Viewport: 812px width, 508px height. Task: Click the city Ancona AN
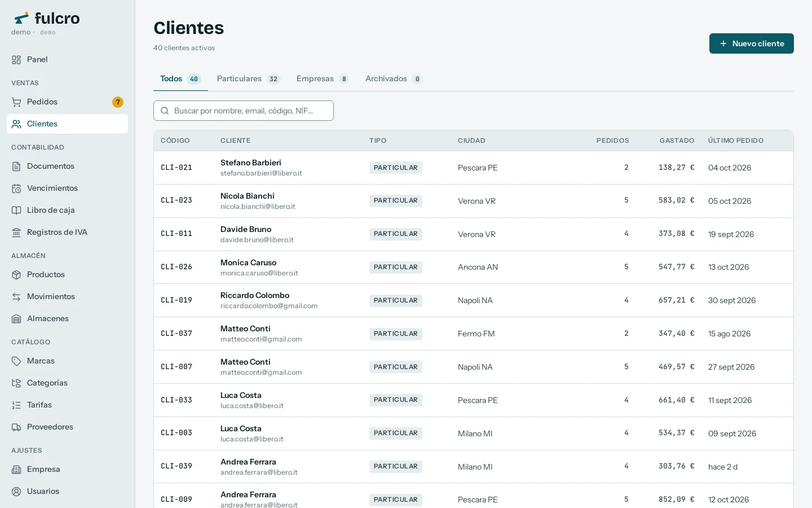pos(478,267)
